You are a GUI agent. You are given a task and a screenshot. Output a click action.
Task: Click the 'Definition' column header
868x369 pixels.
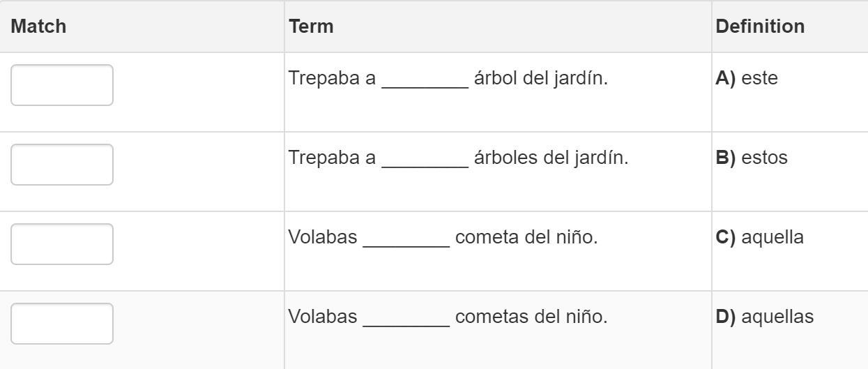(760, 27)
